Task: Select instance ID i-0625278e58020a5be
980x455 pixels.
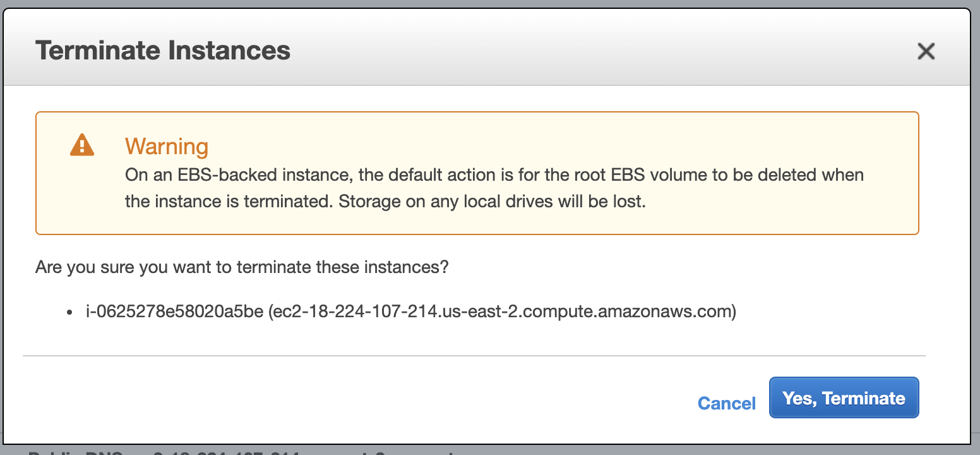Action: click(x=174, y=312)
